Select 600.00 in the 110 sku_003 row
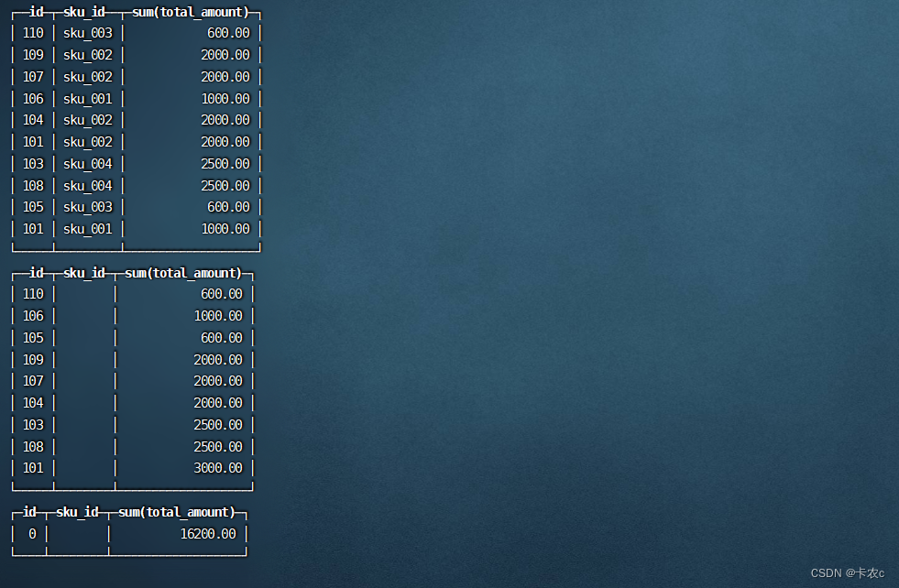 click(x=228, y=33)
